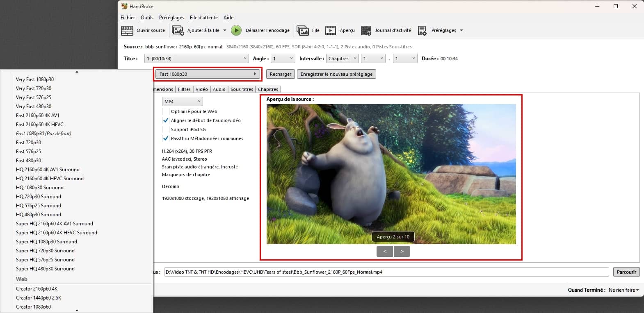The image size is (644, 313).
Task: Click the Aperçu preview icon
Action: 331,31
